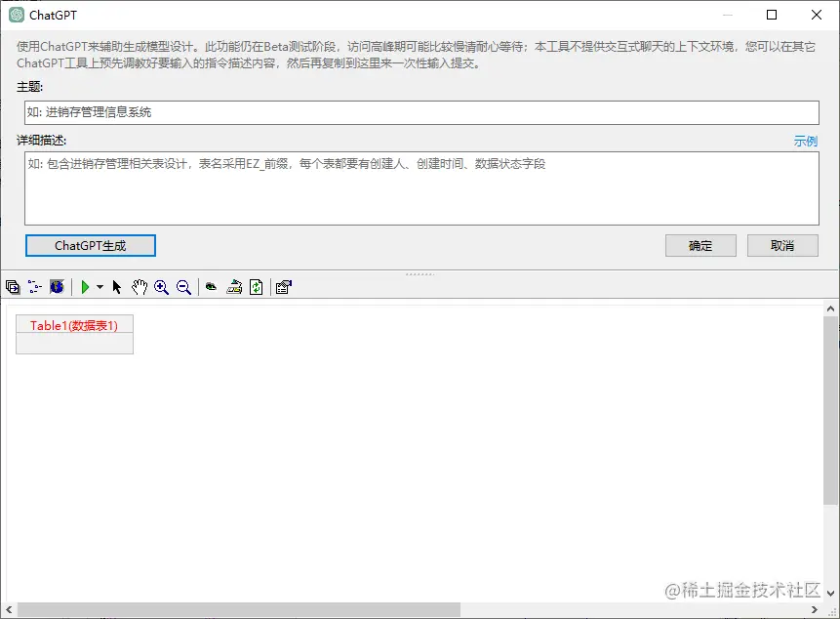The width and height of the screenshot is (840, 619).
Task: Click the vertical scrollbar up arrow
Action: pos(830,309)
